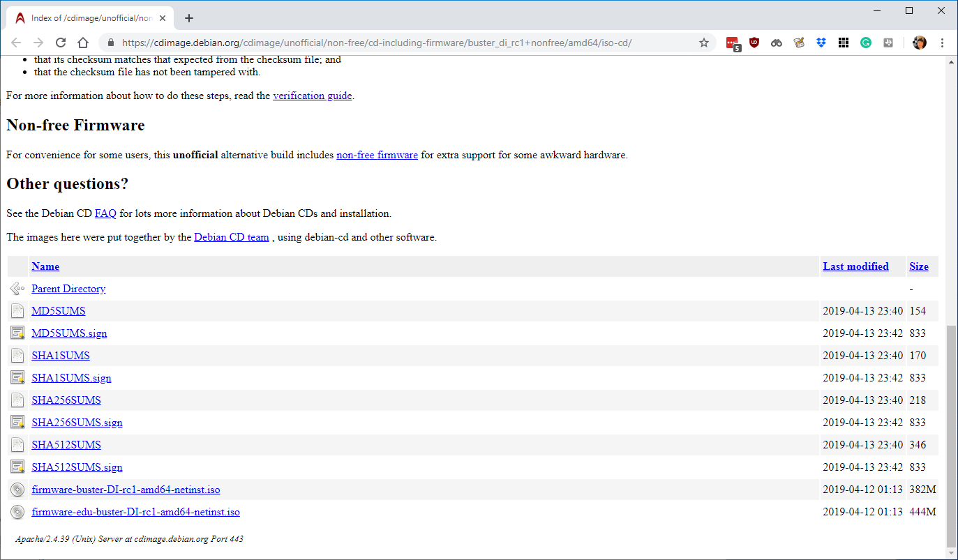Image resolution: width=958 pixels, height=560 pixels.
Task: Go back to the previous page
Action: pos(17,43)
